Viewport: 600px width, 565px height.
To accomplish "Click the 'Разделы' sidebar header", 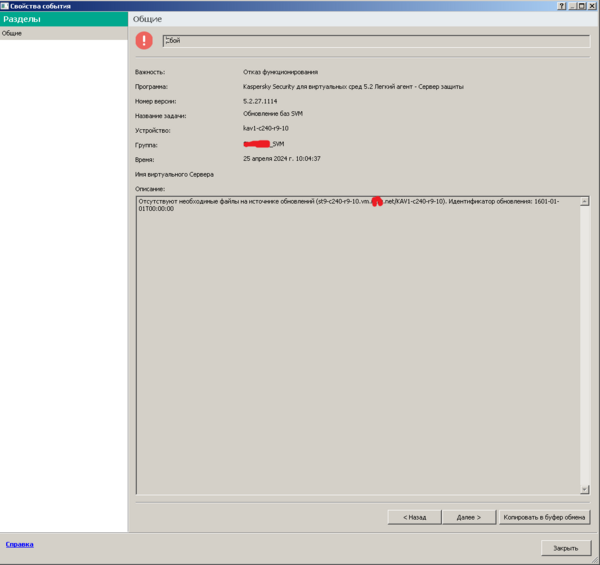I will point(64,19).
